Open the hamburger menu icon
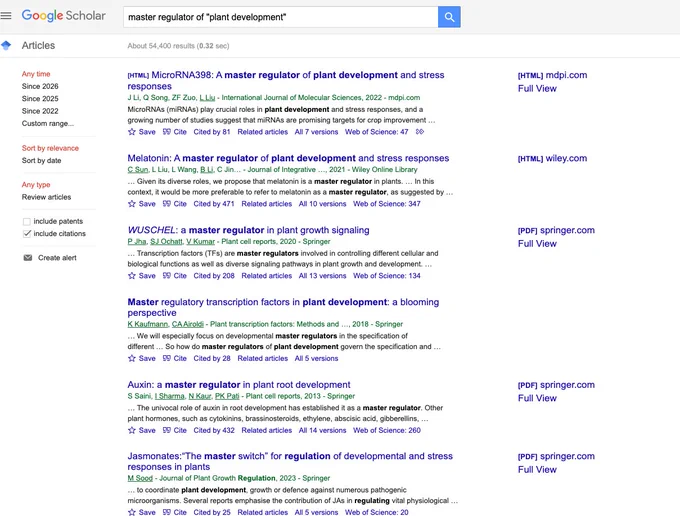The height and width of the screenshot is (516, 680). pyautogui.click(x=6, y=16)
